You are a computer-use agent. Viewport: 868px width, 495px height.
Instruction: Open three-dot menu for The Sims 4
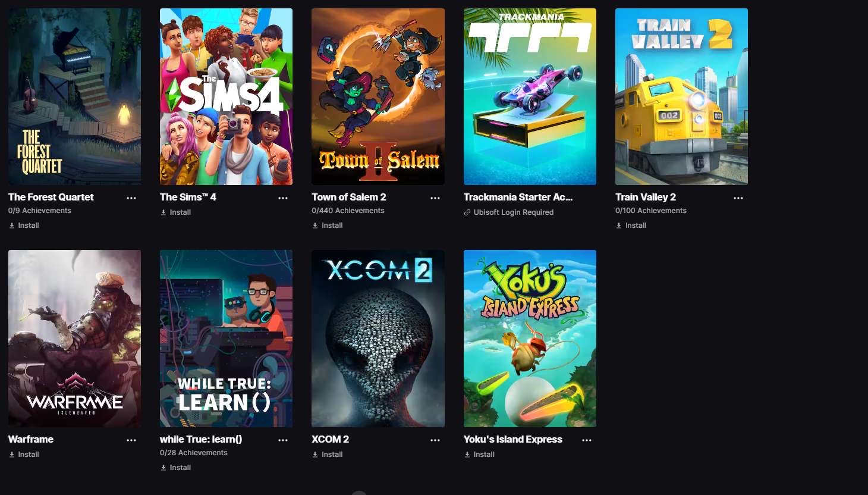tap(283, 198)
